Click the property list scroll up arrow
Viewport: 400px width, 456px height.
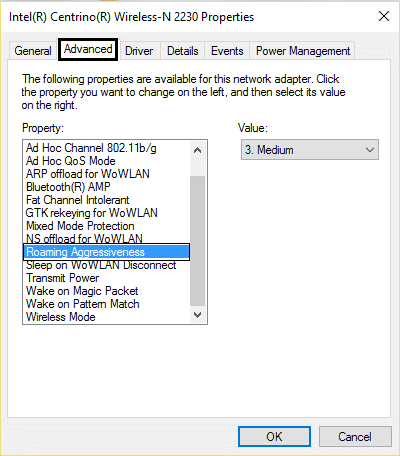click(197, 150)
